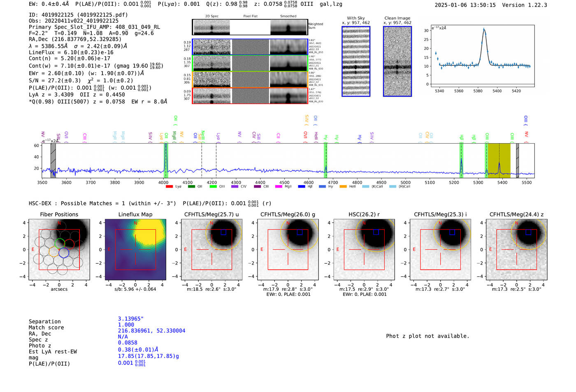The height and width of the screenshot is (392, 576).
Task: Click the red fiber circle in Fiber Positions
Action: click(x=69, y=244)
